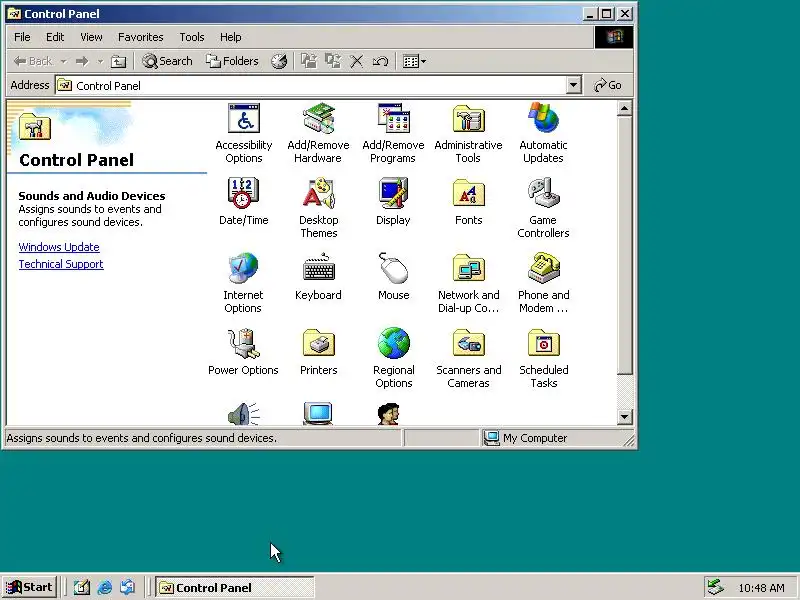Select the Users and Passwords icon
The image size is (800, 600).
tap(389, 414)
